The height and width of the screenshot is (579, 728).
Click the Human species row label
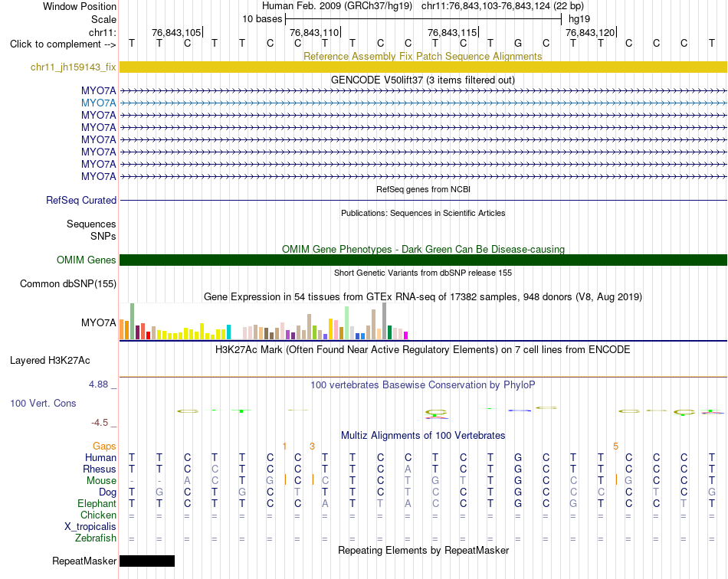[x=100, y=457]
